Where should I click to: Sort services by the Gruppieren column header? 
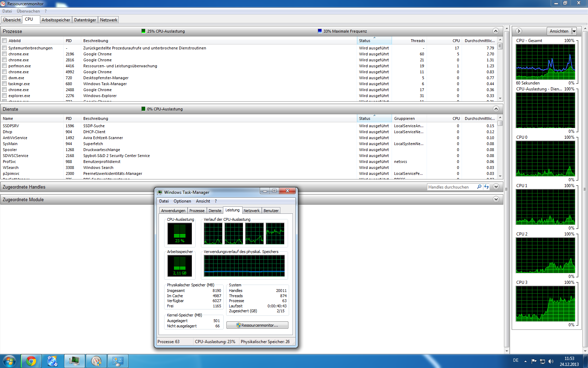point(409,118)
